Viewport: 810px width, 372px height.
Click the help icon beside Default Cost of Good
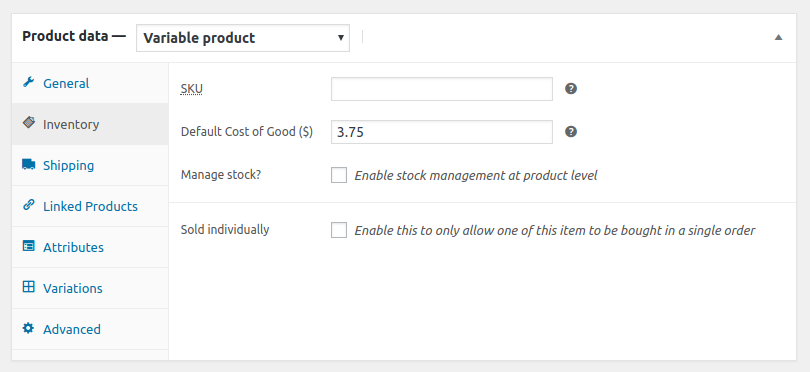pyautogui.click(x=570, y=132)
